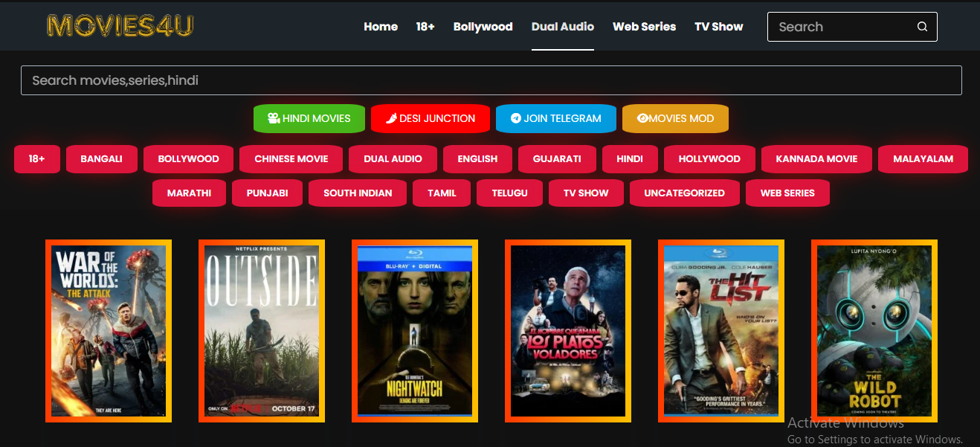Go to Bollywood in the top navigation
The height and width of the screenshot is (447, 980).
tap(483, 27)
